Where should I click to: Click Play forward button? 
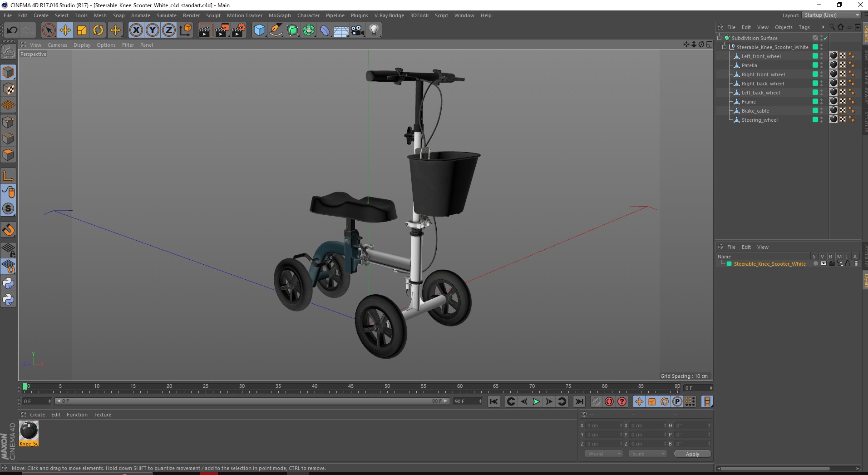pos(536,401)
